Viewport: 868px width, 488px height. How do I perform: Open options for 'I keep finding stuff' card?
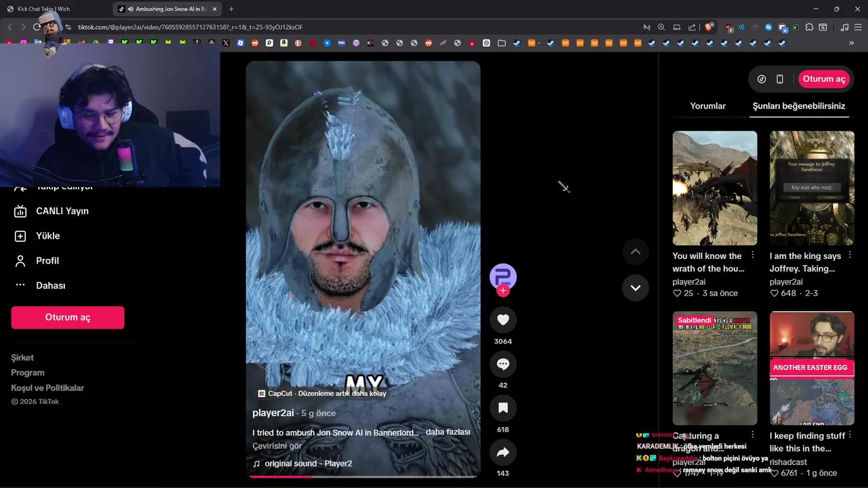tap(850, 434)
